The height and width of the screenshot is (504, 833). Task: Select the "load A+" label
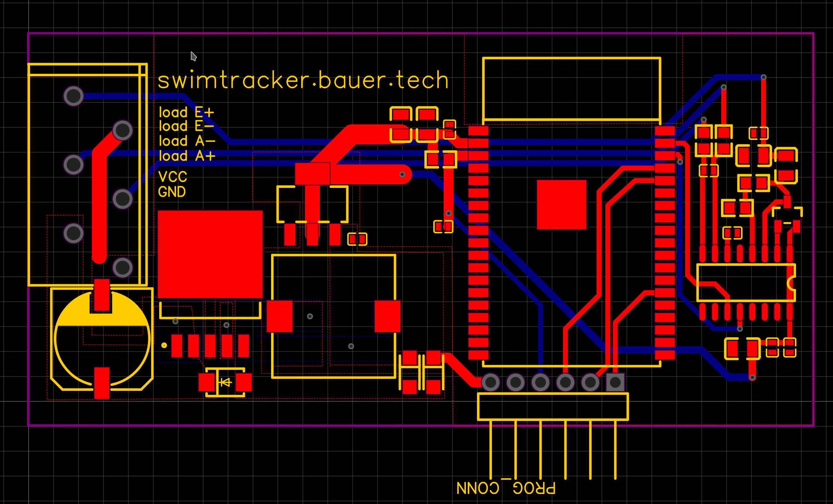[187, 156]
